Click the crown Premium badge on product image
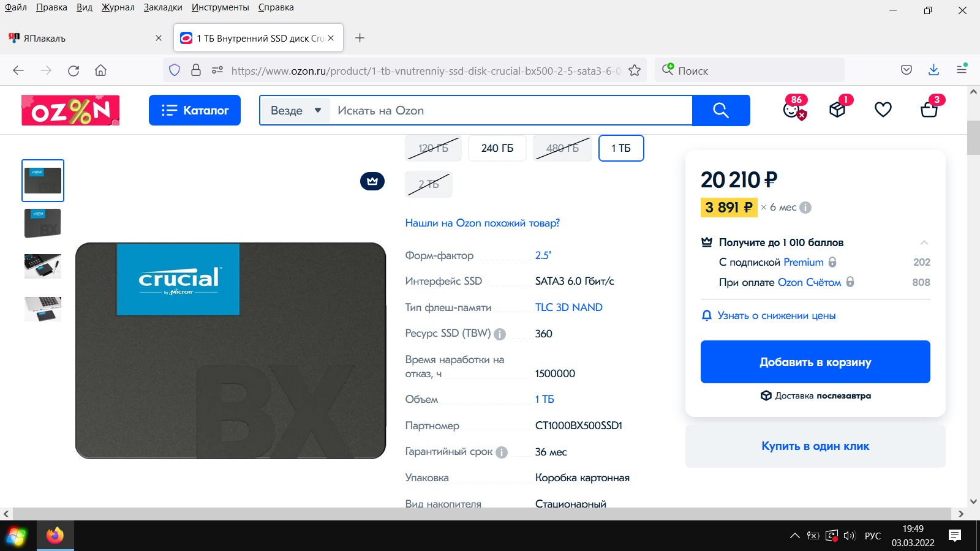 pyautogui.click(x=372, y=181)
